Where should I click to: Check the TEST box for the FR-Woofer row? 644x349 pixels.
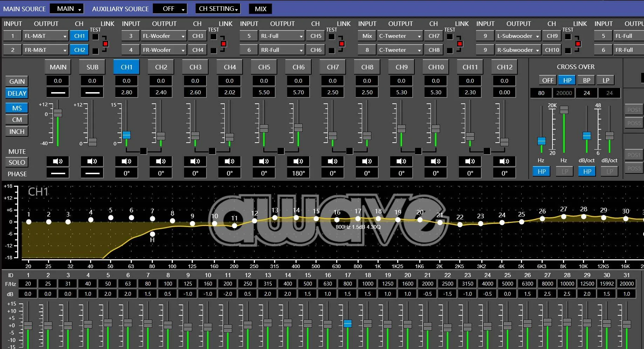pyautogui.click(x=213, y=51)
